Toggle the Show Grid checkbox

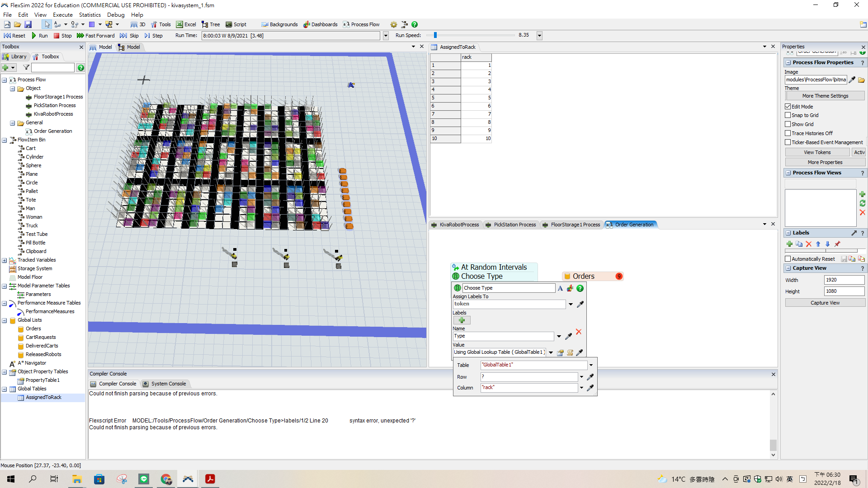[x=788, y=124]
